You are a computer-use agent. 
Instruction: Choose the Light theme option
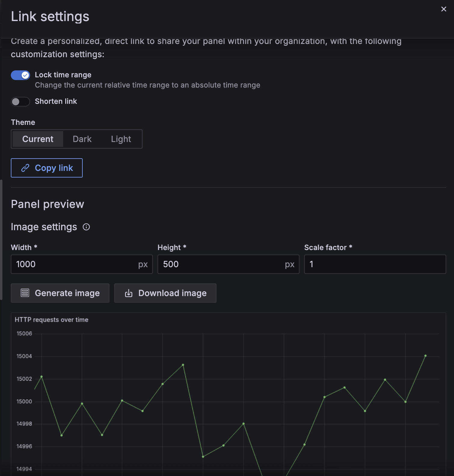coord(121,139)
